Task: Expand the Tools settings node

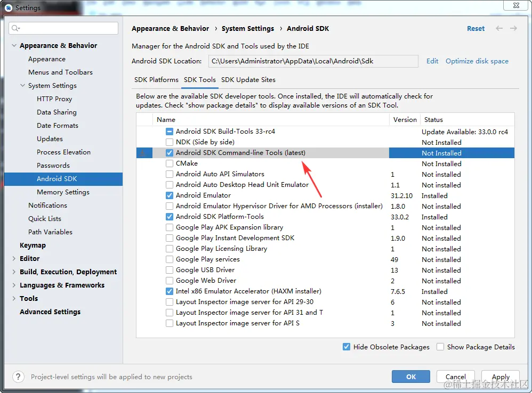Action: coord(14,298)
